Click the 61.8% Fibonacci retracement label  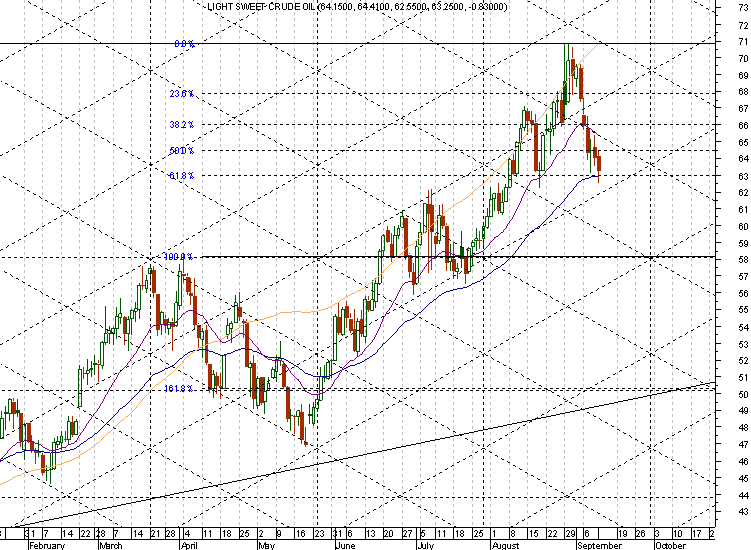pyautogui.click(x=182, y=176)
